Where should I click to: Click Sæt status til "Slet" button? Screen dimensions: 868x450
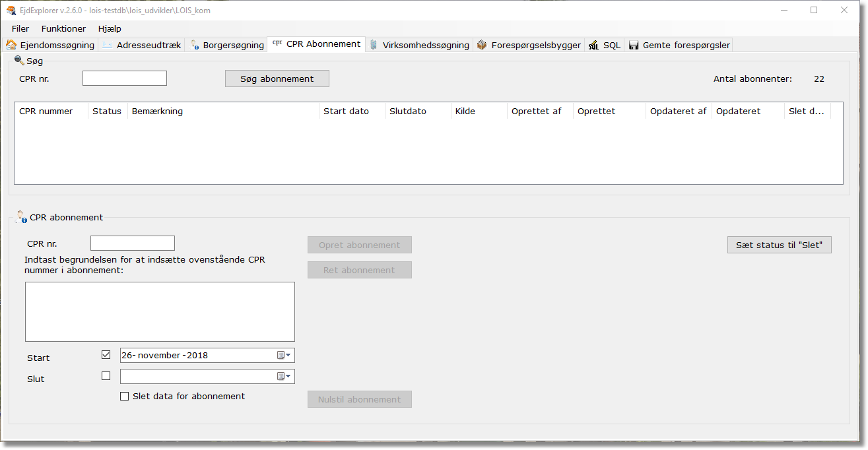coord(779,245)
